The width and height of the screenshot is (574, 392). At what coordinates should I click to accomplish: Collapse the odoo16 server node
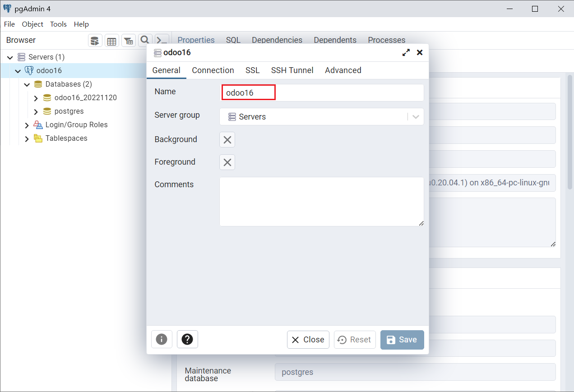click(18, 71)
